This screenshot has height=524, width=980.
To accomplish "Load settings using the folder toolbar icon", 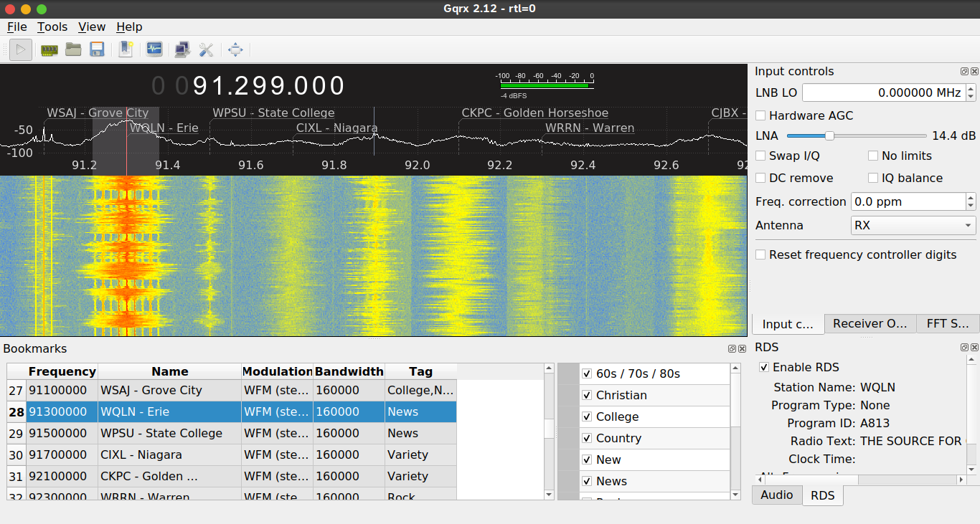I will 73,49.
